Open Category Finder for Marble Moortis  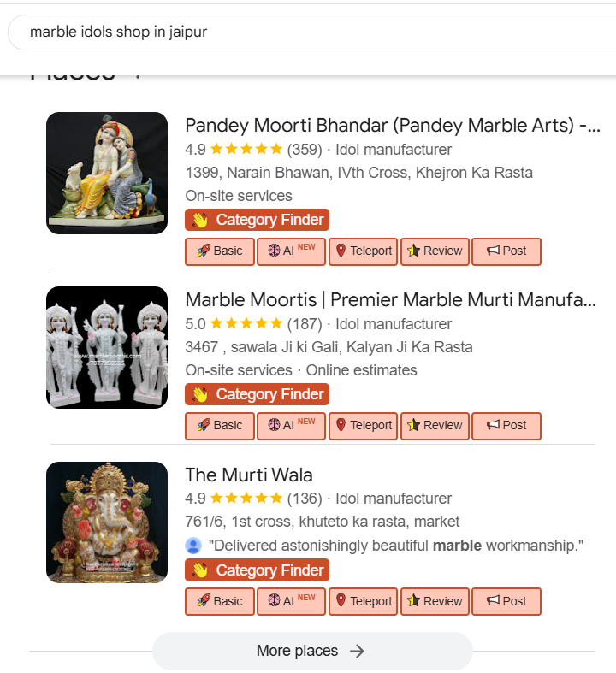coord(257,395)
